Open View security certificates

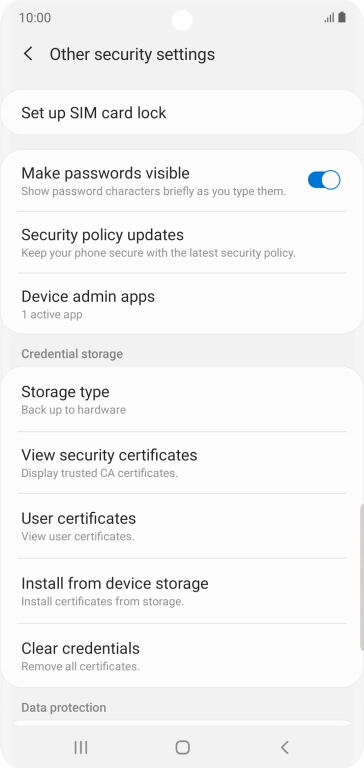point(182,462)
